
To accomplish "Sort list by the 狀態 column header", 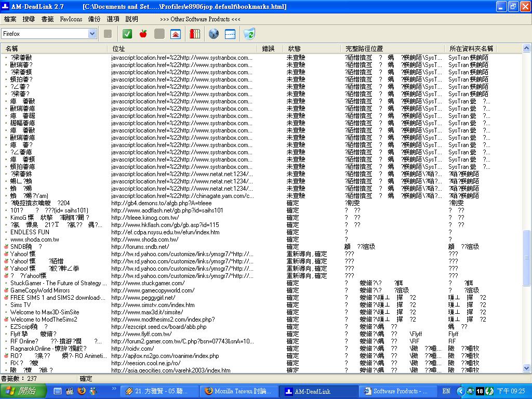I will click(x=294, y=48).
